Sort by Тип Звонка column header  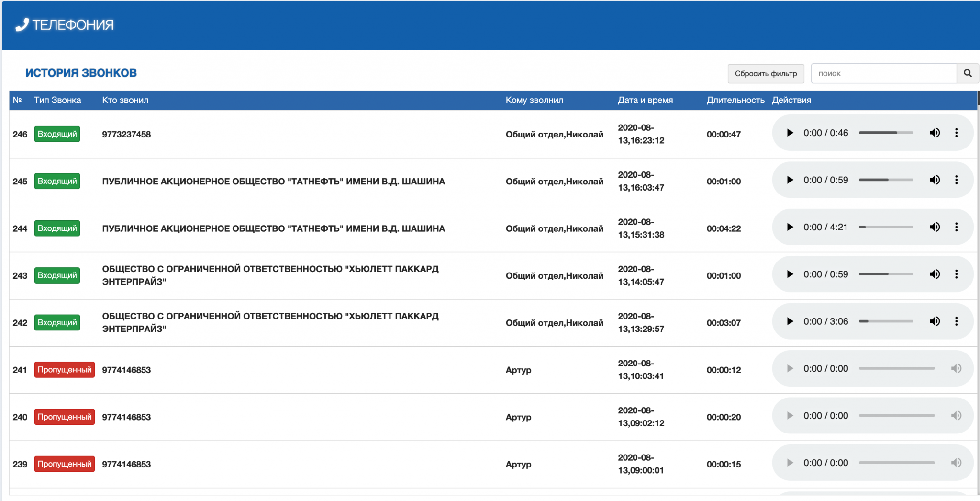point(57,100)
